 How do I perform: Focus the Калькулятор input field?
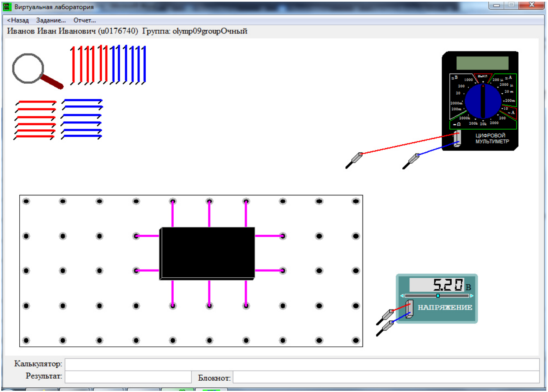(302, 364)
